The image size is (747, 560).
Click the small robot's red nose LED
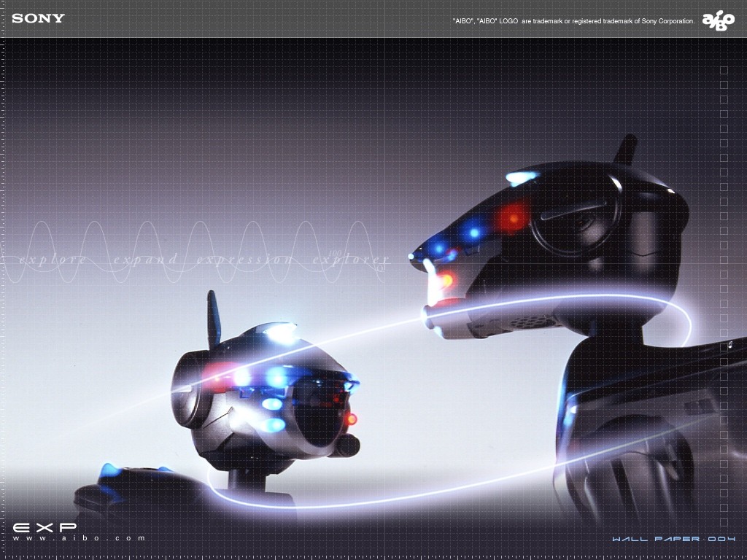(x=351, y=419)
